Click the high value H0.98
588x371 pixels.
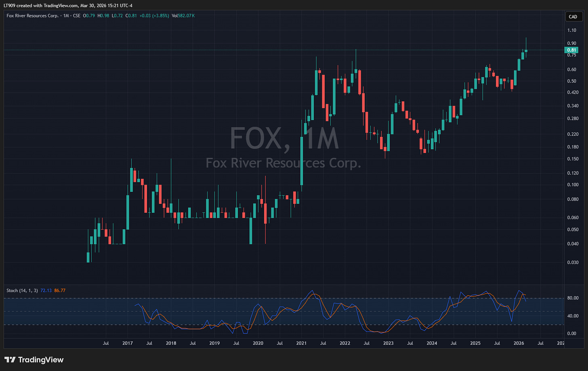103,16
